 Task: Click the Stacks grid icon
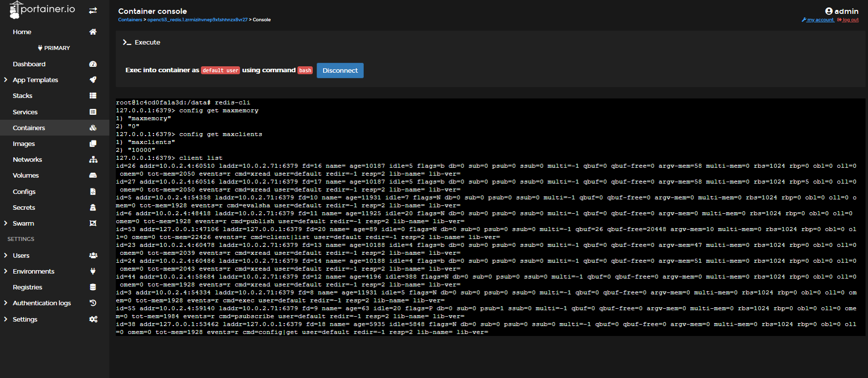click(93, 95)
